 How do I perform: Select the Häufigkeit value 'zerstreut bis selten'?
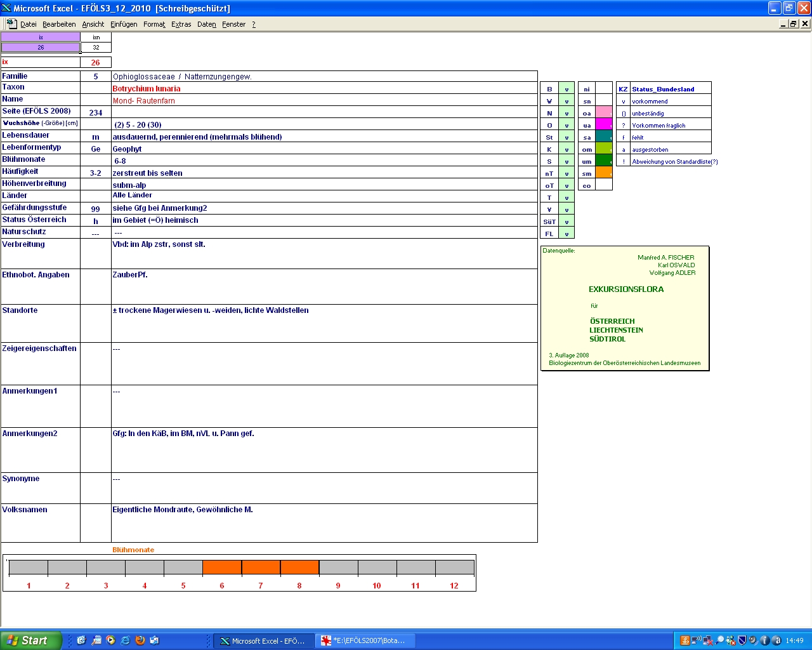324,173
